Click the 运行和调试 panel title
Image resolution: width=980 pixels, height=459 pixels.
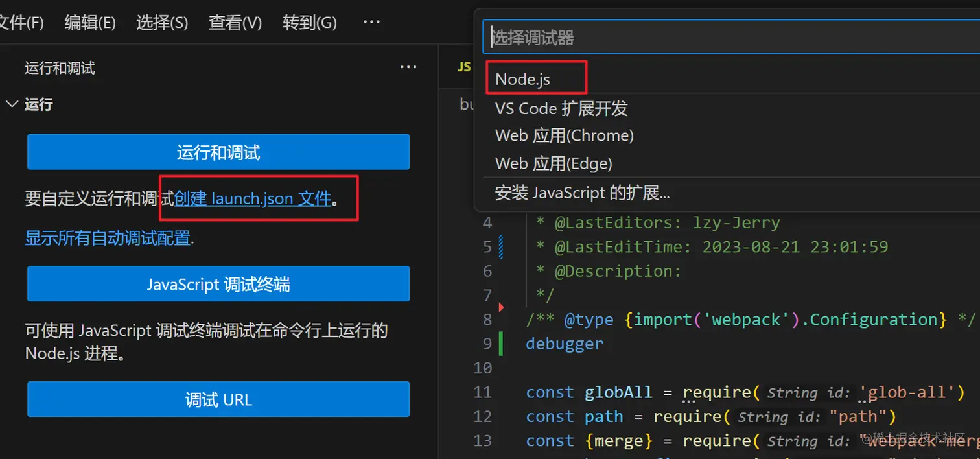(60, 68)
